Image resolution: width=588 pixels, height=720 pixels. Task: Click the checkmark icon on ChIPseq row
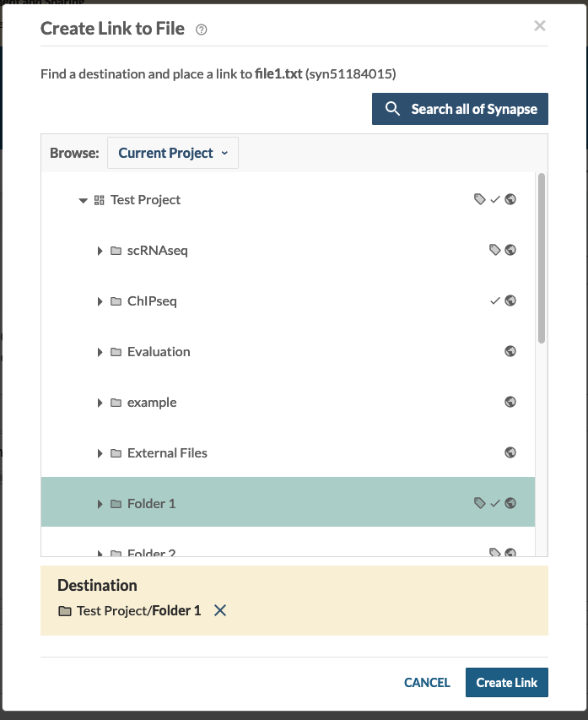(x=495, y=300)
